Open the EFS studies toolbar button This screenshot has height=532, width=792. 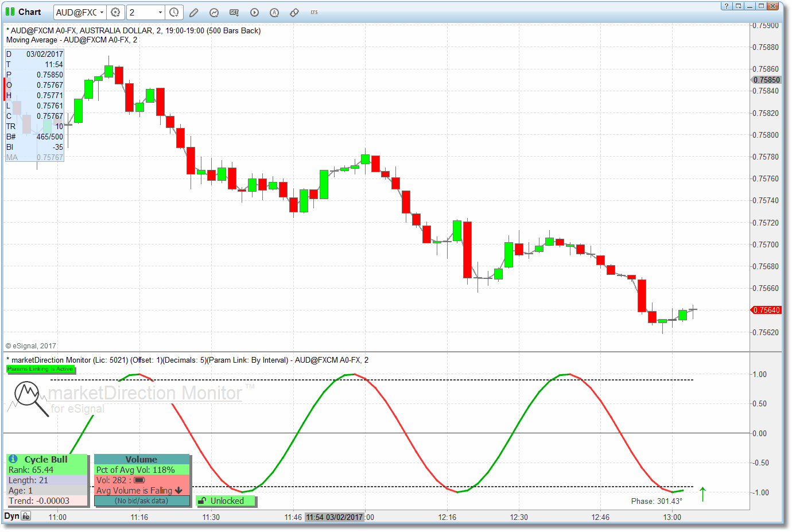pyautogui.click(x=314, y=12)
